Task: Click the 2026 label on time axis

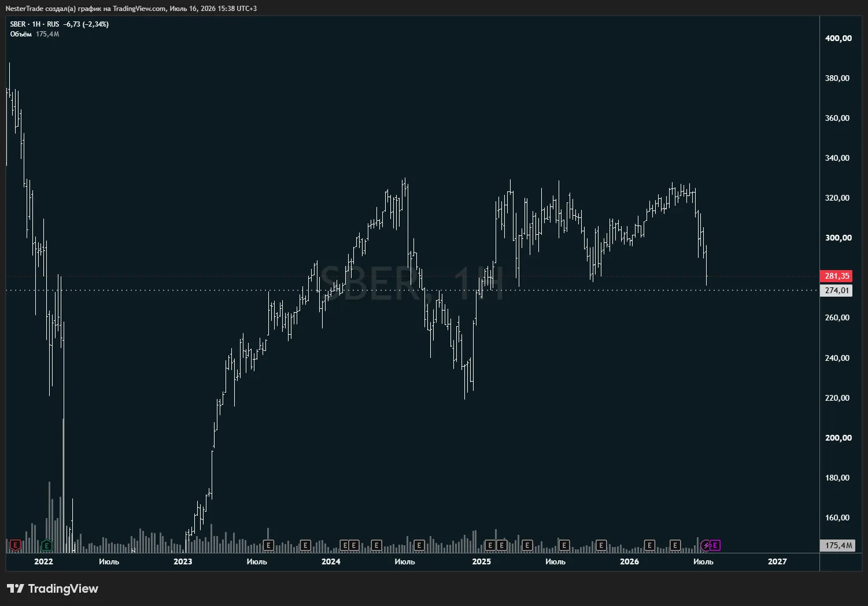Action: [629, 561]
